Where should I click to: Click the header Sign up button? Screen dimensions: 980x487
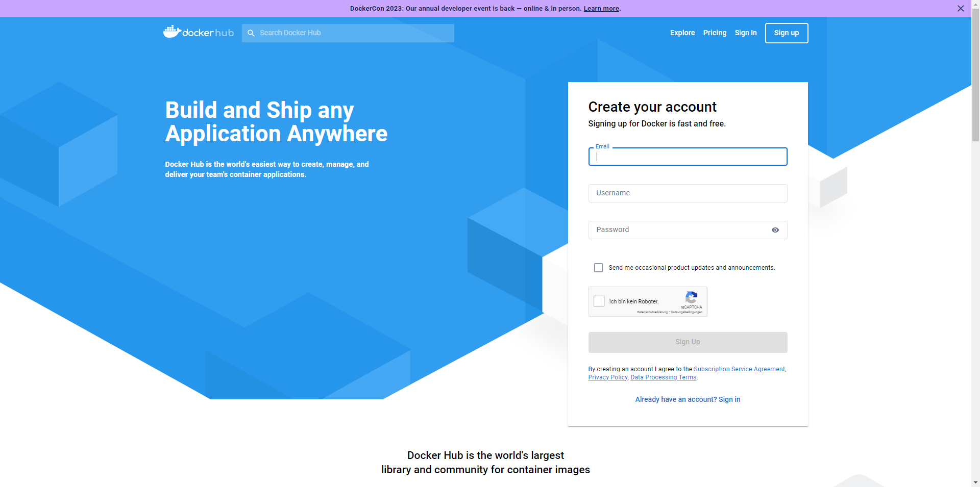(787, 33)
